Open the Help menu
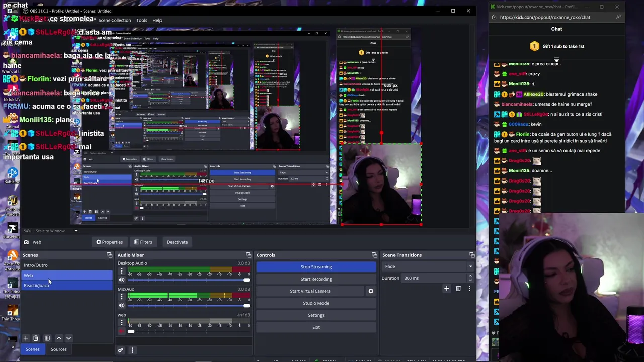The height and width of the screenshot is (362, 644). (x=157, y=20)
